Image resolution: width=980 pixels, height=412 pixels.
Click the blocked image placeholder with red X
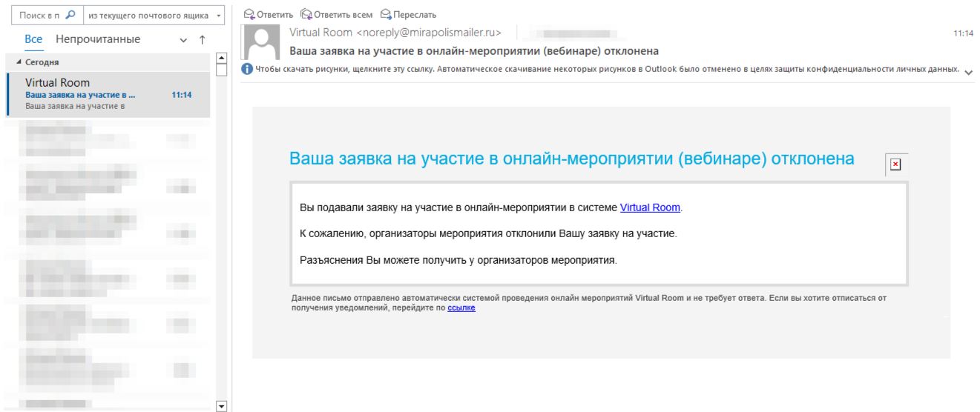coord(895,165)
